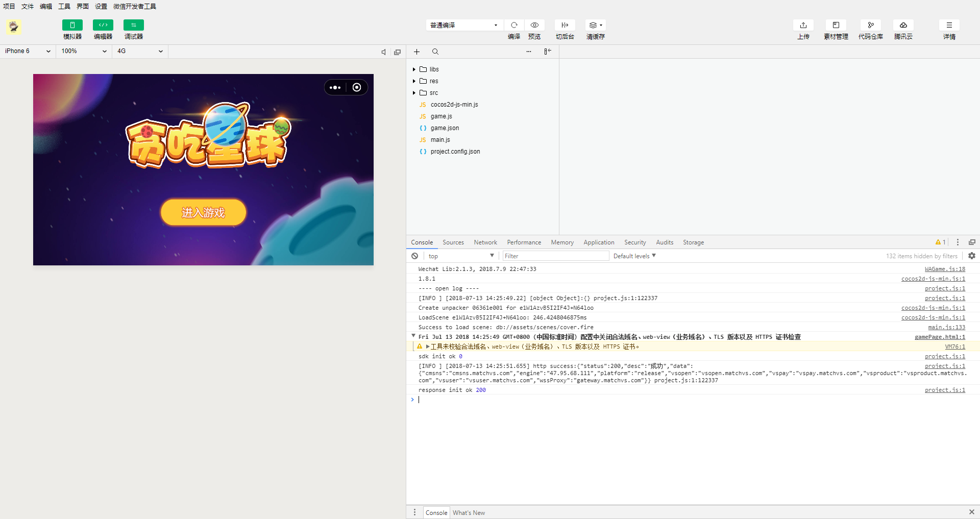Switch to the Application tab
The height and width of the screenshot is (519, 980).
[x=599, y=242]
